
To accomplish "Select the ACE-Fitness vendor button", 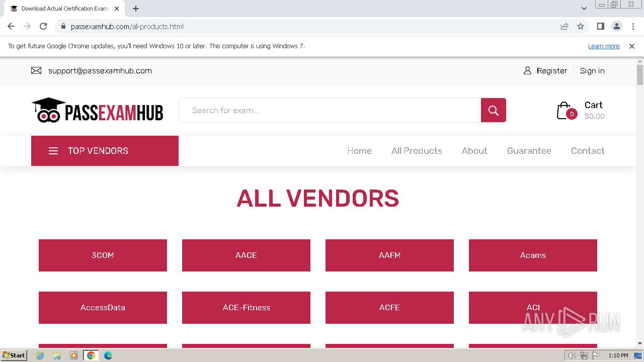I will coord(246,308).
